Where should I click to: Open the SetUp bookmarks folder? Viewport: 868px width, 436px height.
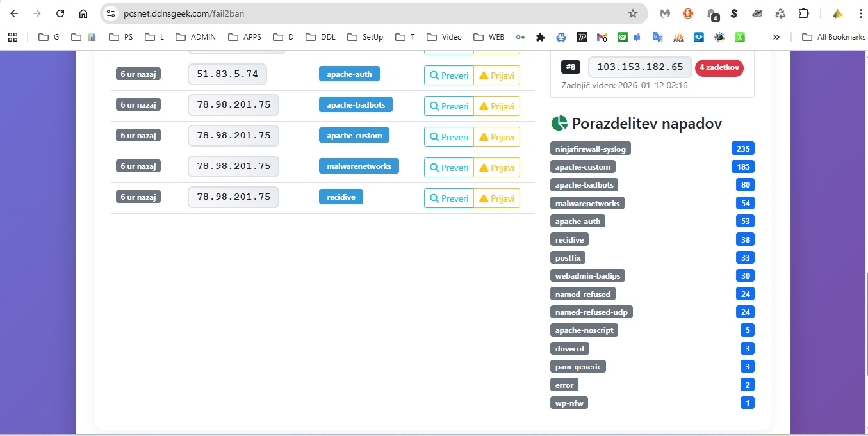[x=365, y=37]
